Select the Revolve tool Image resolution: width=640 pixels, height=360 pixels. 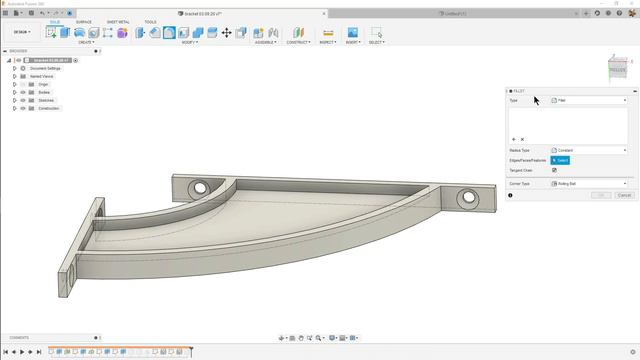pyautogui.click(x=79, y=32)
